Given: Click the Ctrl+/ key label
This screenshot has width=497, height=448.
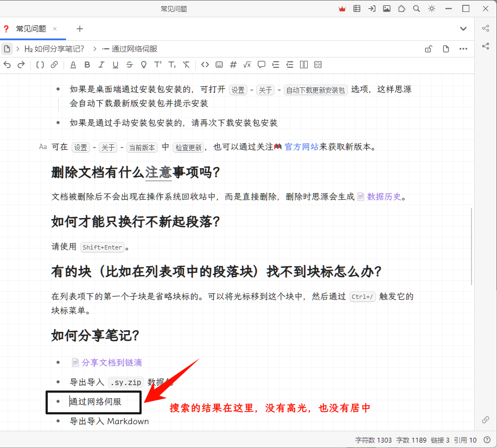Looking at the screenshot, I should pos(362,297).
